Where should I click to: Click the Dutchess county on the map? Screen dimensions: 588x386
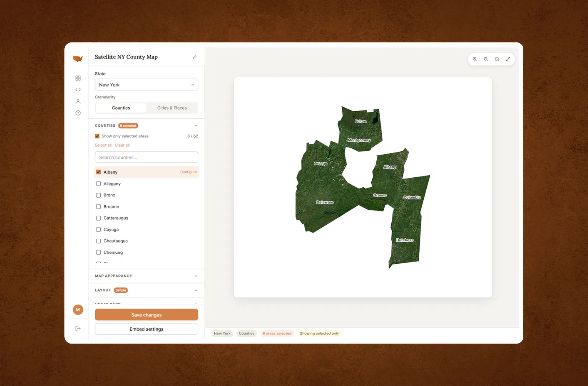click(405, 240)
